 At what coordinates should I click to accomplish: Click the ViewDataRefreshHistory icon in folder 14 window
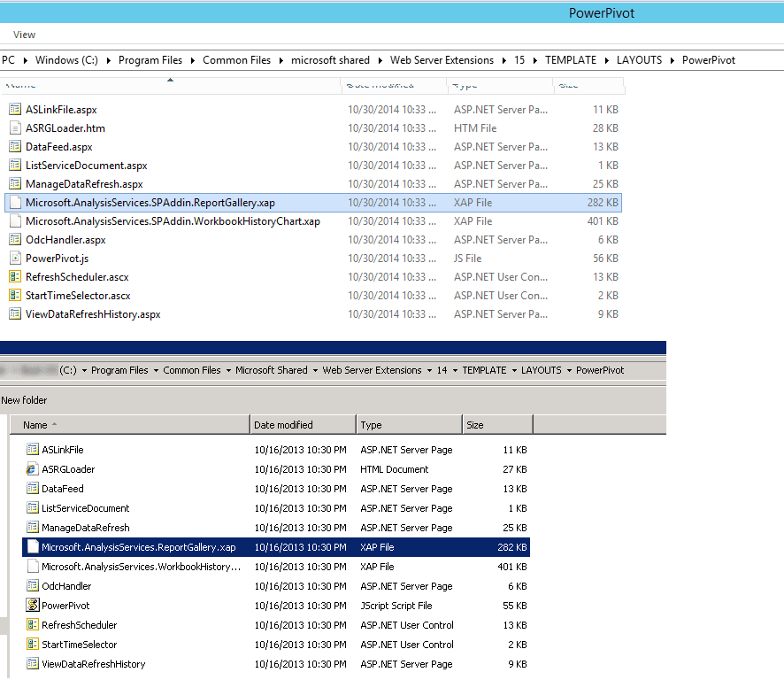point(33,664)
